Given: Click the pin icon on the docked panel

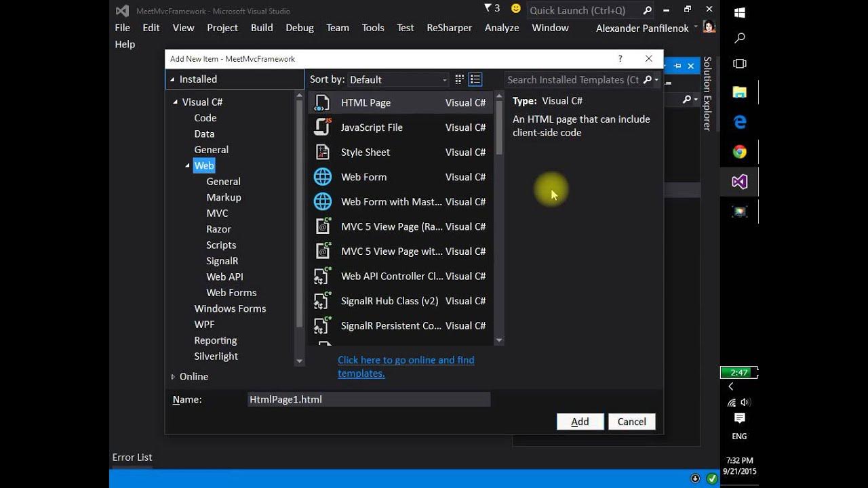Looking at the screenshot, I should point(677,66).
